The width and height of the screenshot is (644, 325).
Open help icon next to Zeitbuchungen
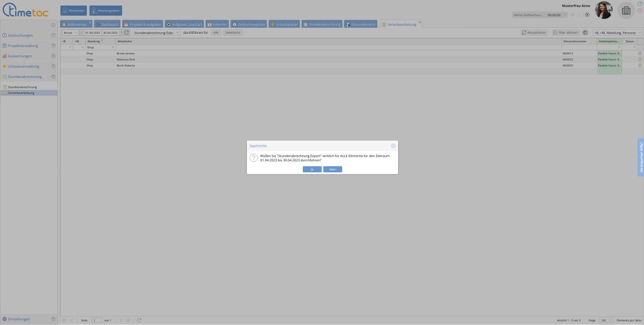[x=53, y=35]
